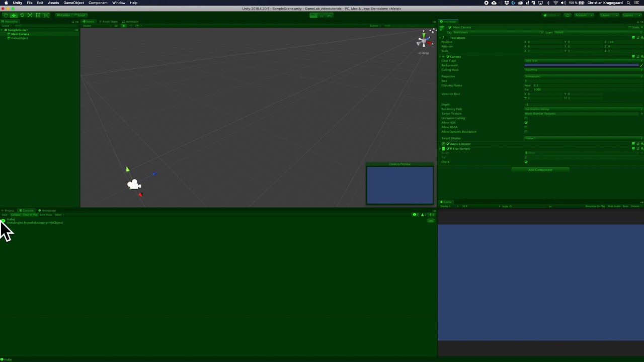644x362 pixels.
Task: Toggle scene lighting icon in Scene view
Action: 124,26
